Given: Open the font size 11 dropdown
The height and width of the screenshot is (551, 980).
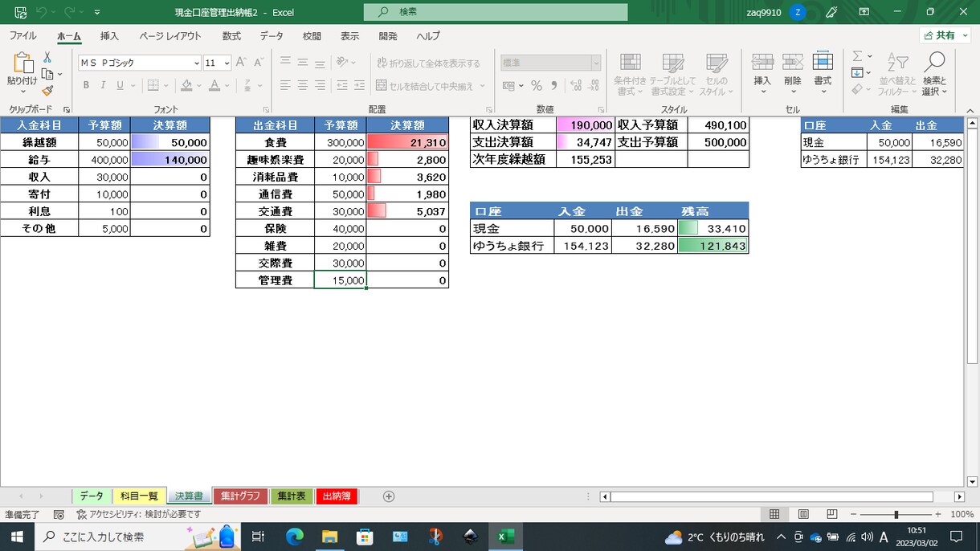Looking at the screenshot, I should click(x=227, y=63).
